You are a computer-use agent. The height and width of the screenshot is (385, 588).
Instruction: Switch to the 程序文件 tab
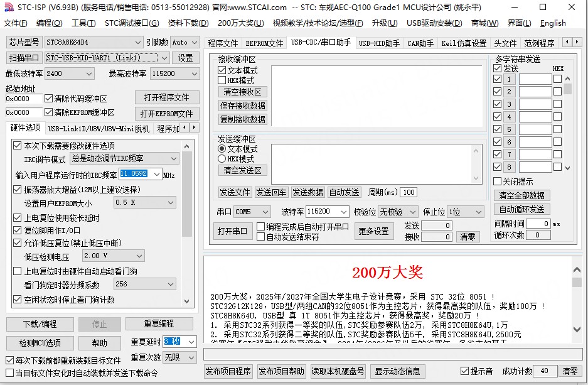tap(223, 43)
